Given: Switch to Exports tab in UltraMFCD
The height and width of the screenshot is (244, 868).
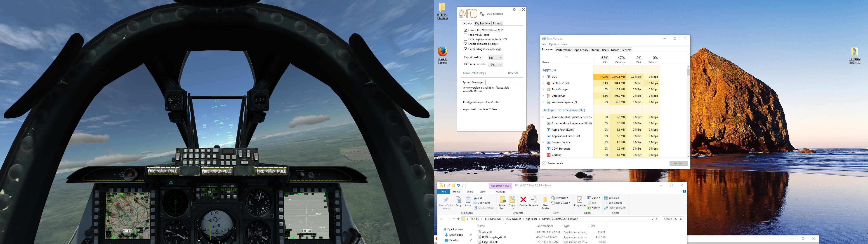Looking at the screenshot, I should pos(497,23).
